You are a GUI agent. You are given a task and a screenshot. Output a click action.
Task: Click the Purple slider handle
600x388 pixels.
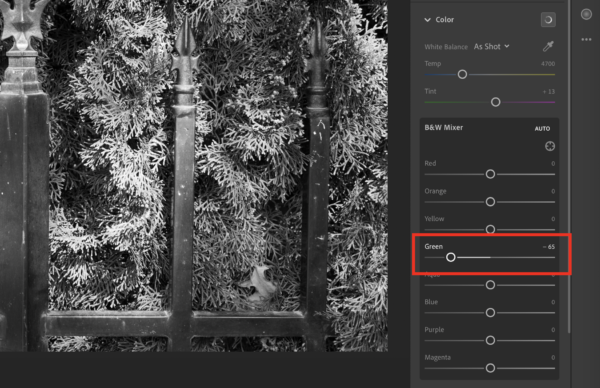coord(490,340)
